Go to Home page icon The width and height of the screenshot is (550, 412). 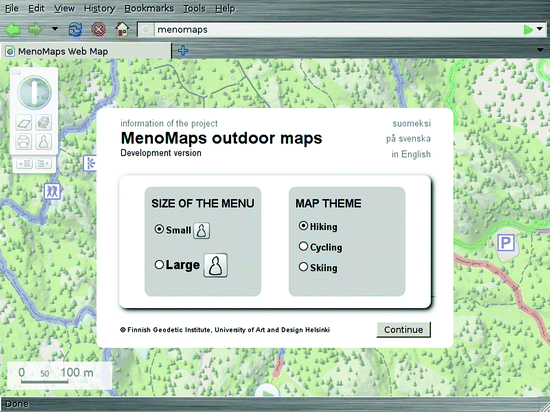pos(122,29)
